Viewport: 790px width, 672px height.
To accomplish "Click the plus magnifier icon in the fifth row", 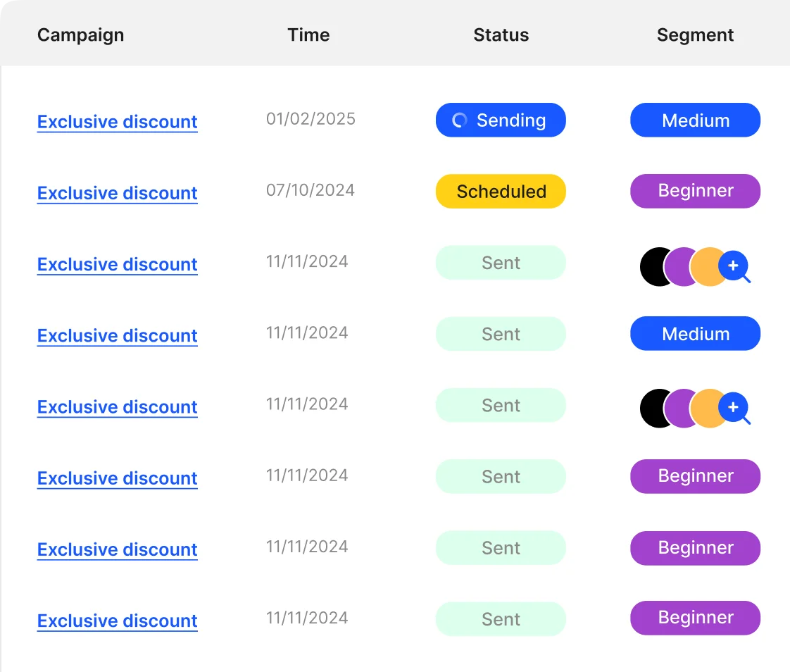I will tap(734, 409).
